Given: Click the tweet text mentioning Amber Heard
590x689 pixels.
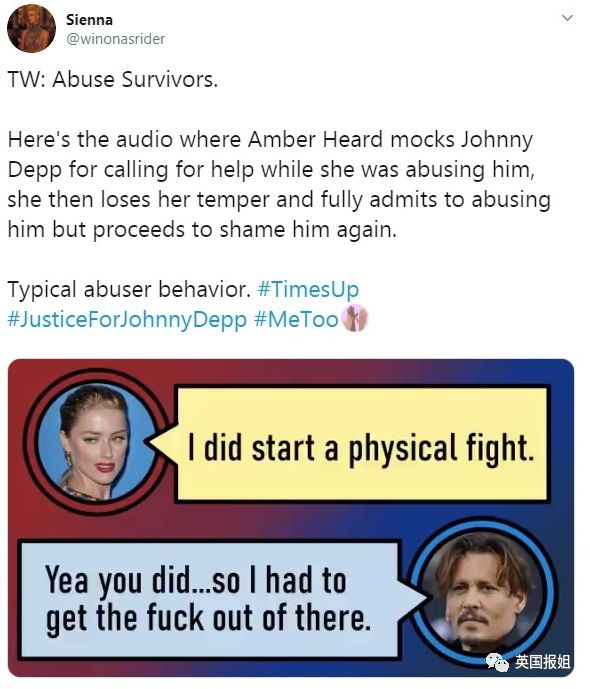Looking at the screenshot, I should 279,185.
